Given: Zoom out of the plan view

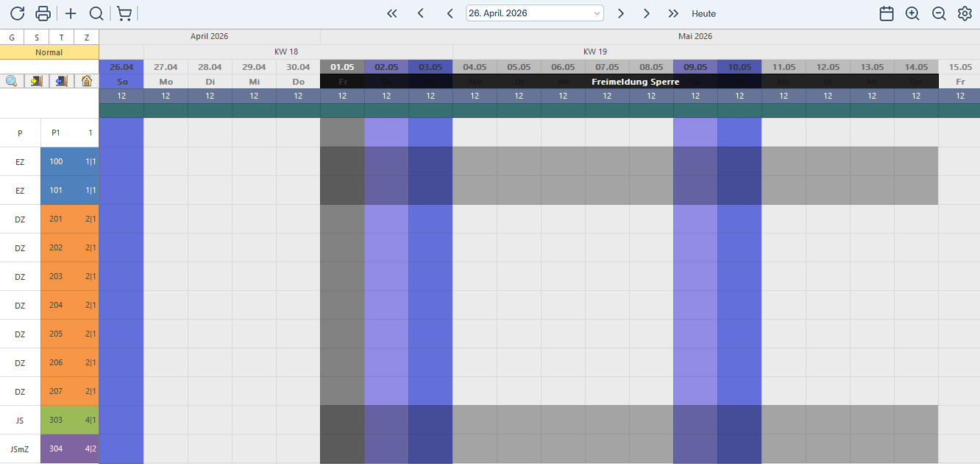Looking at the screenshot, I should 939,13.
